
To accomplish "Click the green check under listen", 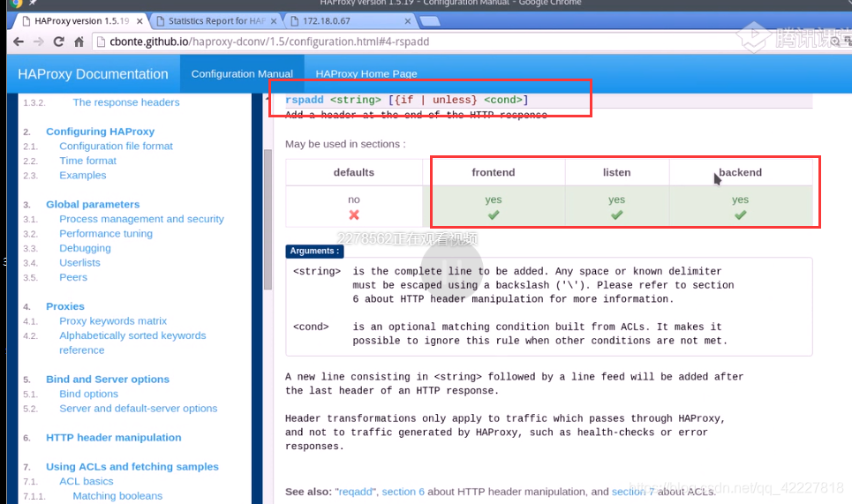I will pos(617,215).
